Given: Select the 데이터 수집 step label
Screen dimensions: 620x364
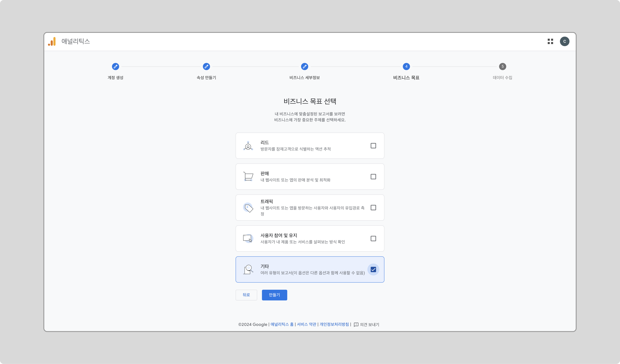Looking at the screenshot, I should tap(503, 78).
